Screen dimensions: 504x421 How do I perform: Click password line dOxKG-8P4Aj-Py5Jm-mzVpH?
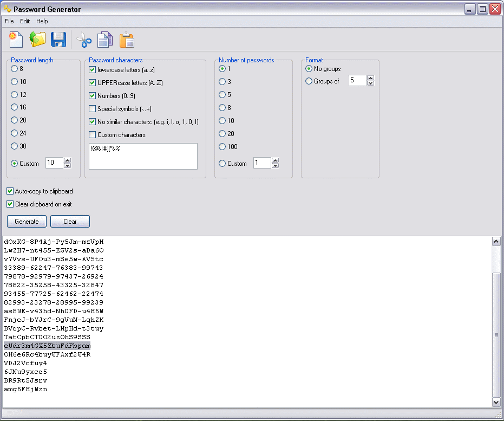[x=54, y=242]
